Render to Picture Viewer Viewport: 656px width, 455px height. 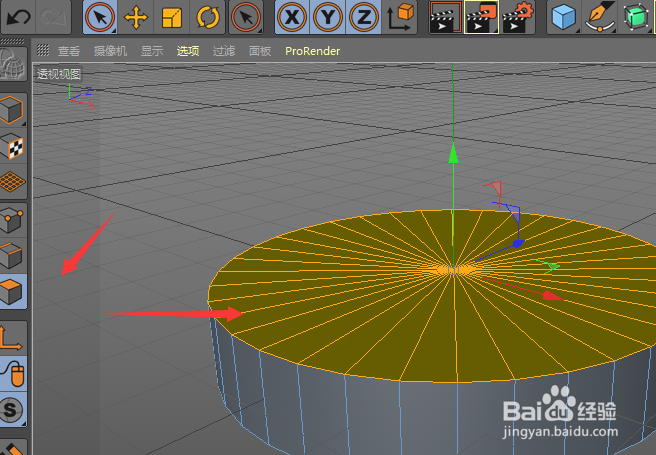pyautogui.click(x=482, y=18)
